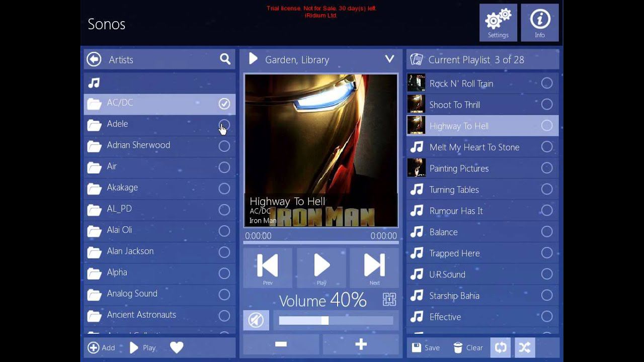The image size is (644, 362).
Task: Toggle shuffle mode in playlist toolbar
Action: pos(525,347)
